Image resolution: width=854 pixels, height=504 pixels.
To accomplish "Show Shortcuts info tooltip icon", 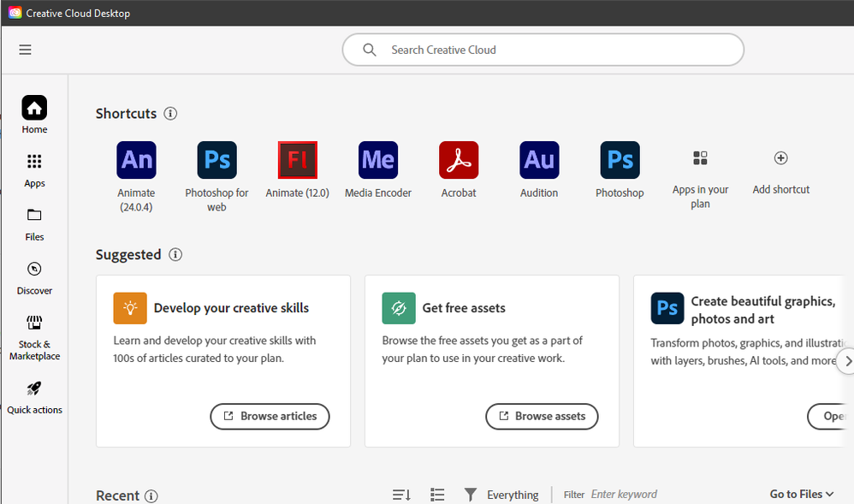I will (x=170, y=113).
